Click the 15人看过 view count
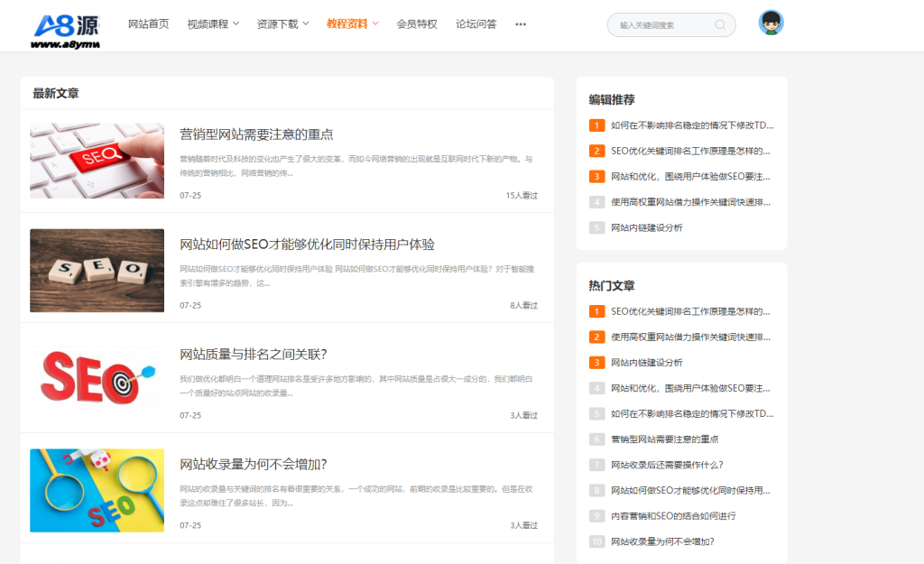 (522, 195)
